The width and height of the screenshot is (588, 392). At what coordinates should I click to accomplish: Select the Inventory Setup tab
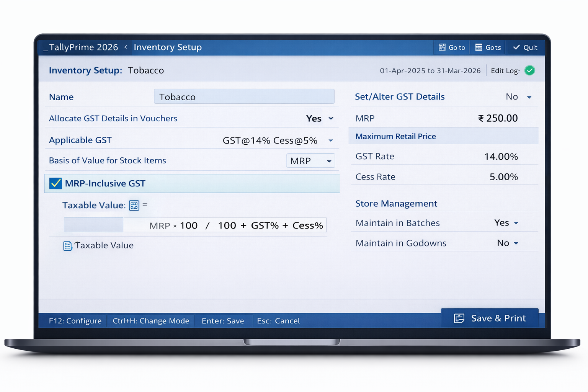tap(168, 47)
